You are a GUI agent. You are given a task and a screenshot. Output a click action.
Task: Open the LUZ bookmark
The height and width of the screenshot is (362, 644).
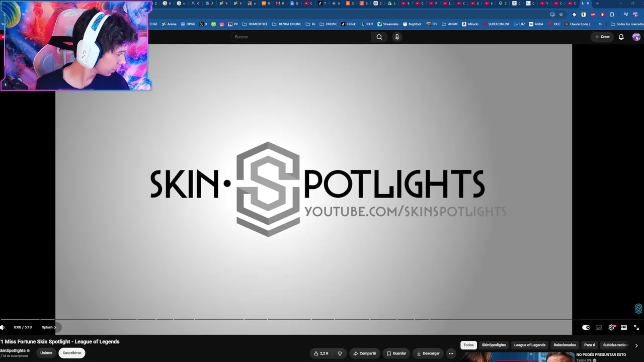(x=519, y=24)
